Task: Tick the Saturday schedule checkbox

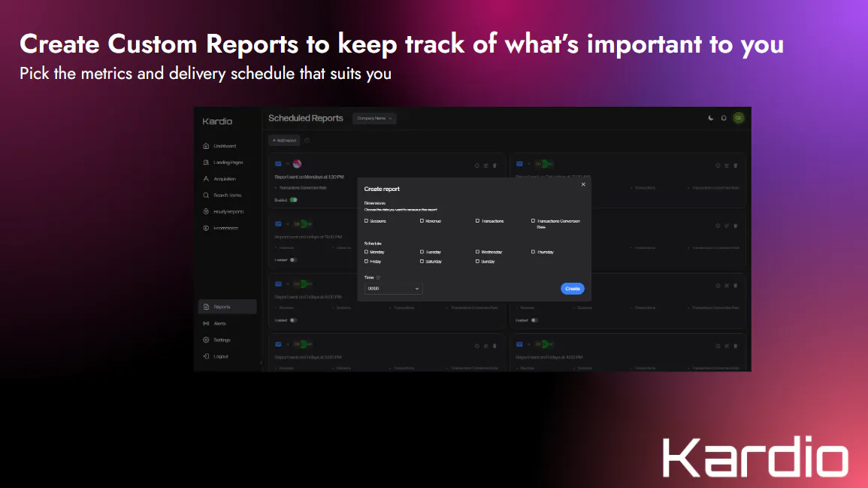Action: (x=422, y=262)
